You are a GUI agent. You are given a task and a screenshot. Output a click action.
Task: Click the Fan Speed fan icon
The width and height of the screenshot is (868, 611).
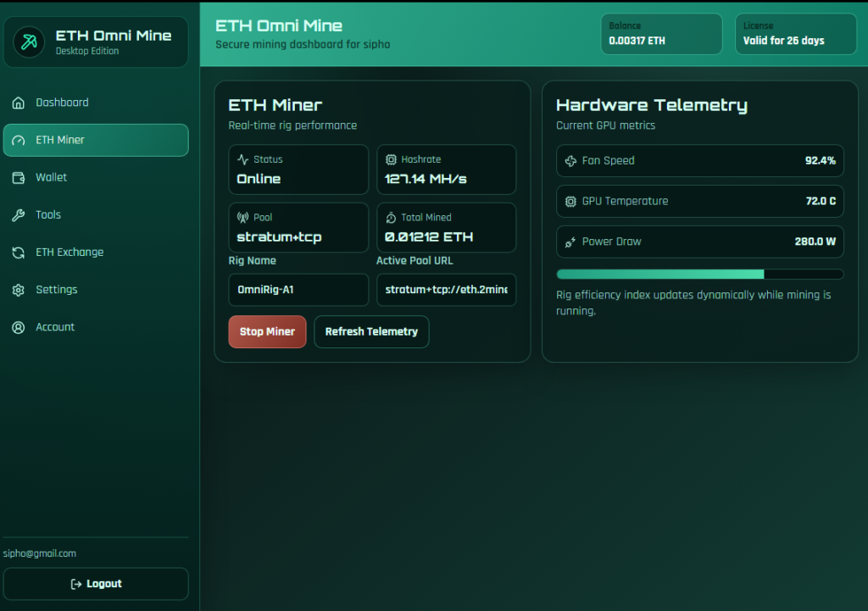[x=570, y=160]
